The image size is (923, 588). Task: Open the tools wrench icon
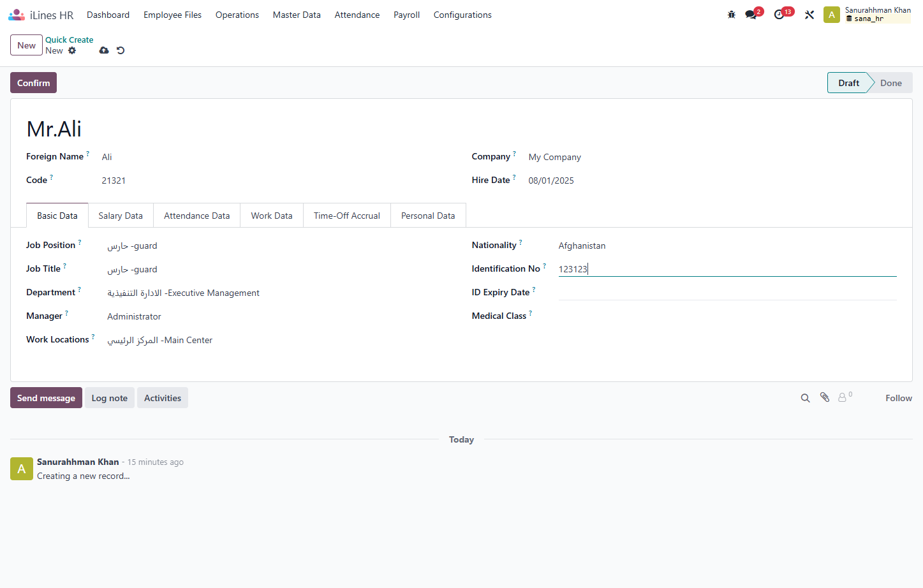point(809,15)
